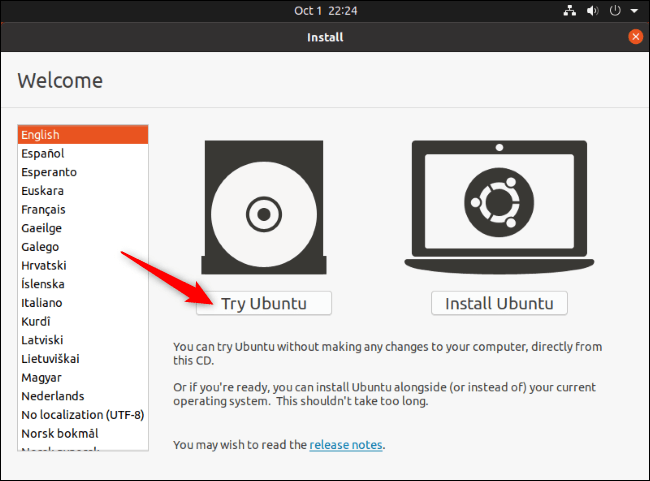Select Español in the language list
This screenshot has width=650, height=481.
coord(83,153)
